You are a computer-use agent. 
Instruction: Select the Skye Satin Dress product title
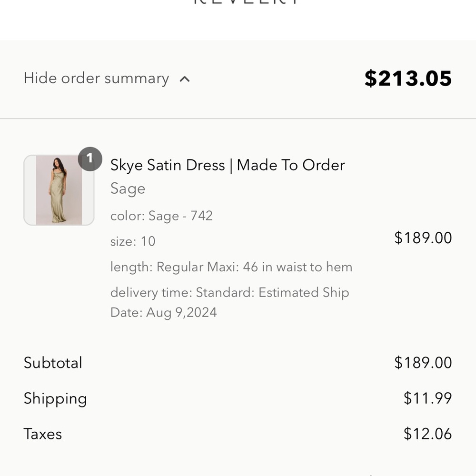(228, 165)
